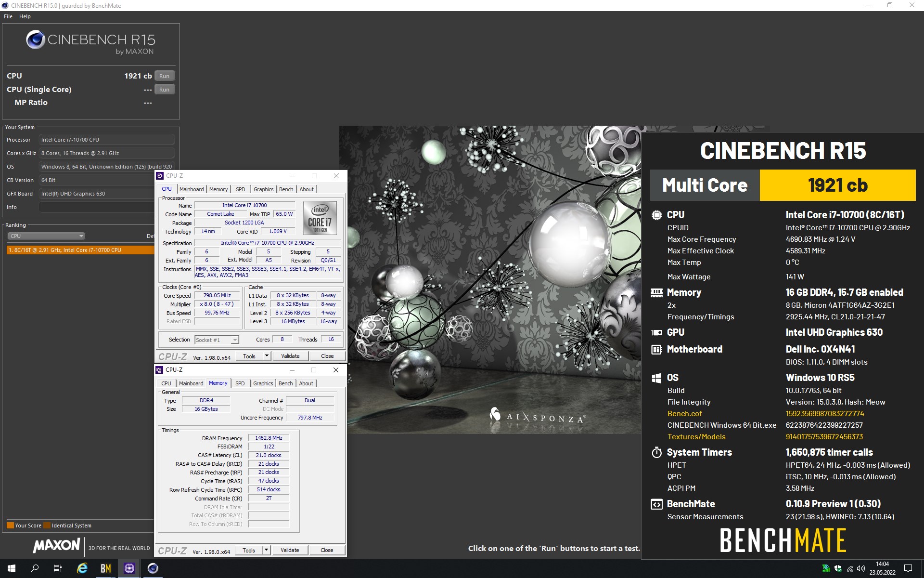Screen dimensions: 924x578
Task: Switch to CPU-Z taskbar icon
Action: (129, 568)
